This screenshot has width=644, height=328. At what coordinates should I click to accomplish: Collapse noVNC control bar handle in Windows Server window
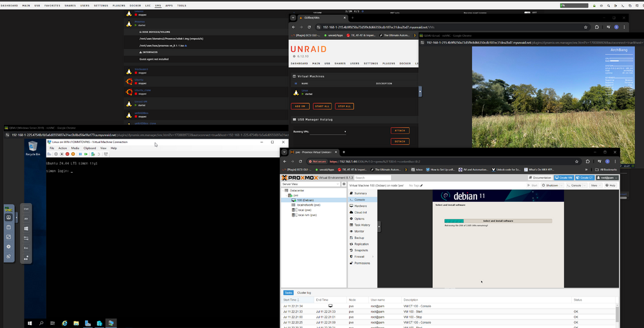tap(17, 217)
